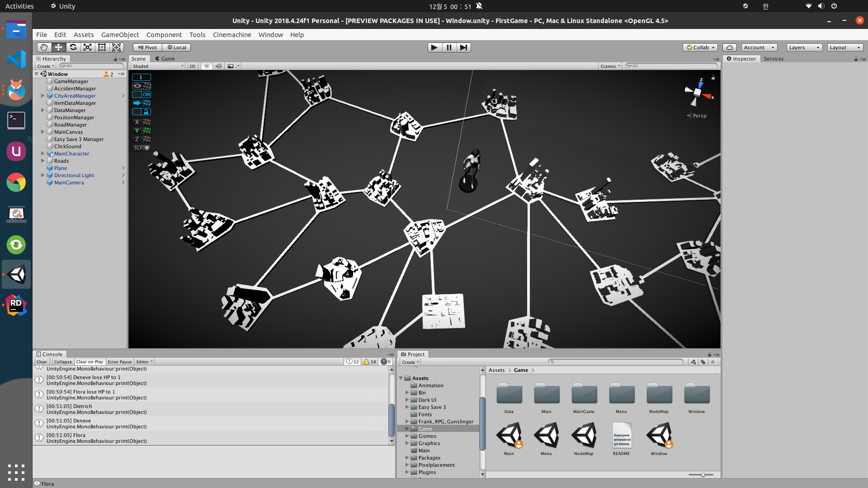Open the Layout dropdown
The height and width of the screenshot is (488, 868).
845,47
